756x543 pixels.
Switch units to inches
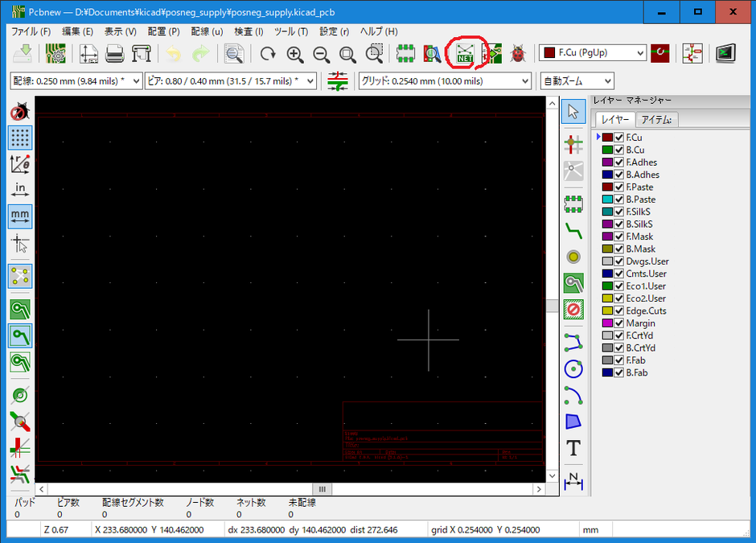[x=20, y=189]
